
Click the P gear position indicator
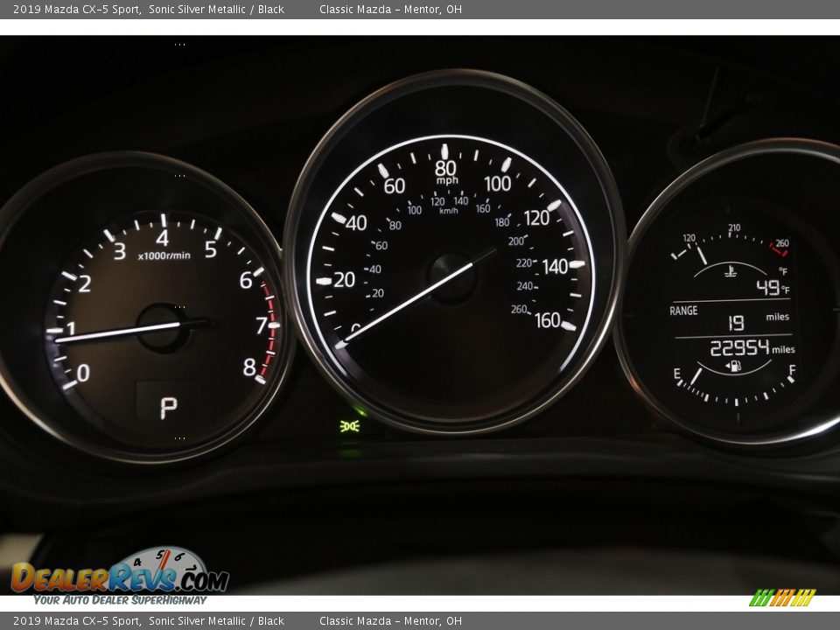168,407
